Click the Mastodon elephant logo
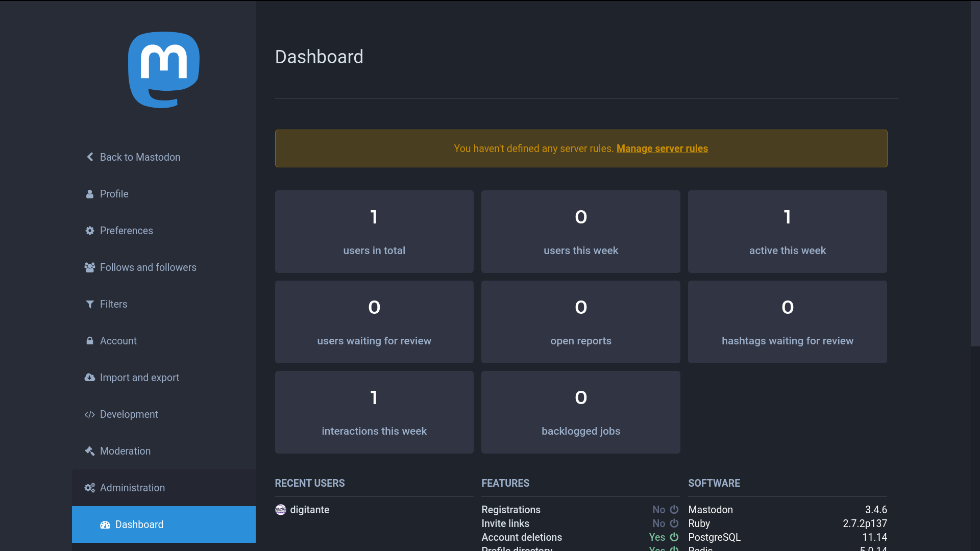Viewport: 980px width, 551px height. (163, 70)
